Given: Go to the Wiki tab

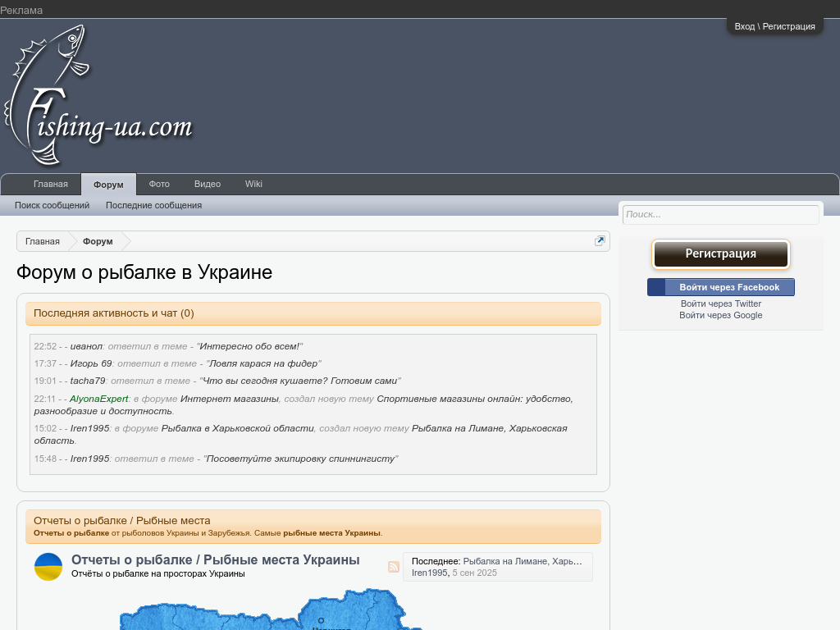Looking at the screenshot, I should [x=253, y=185].
